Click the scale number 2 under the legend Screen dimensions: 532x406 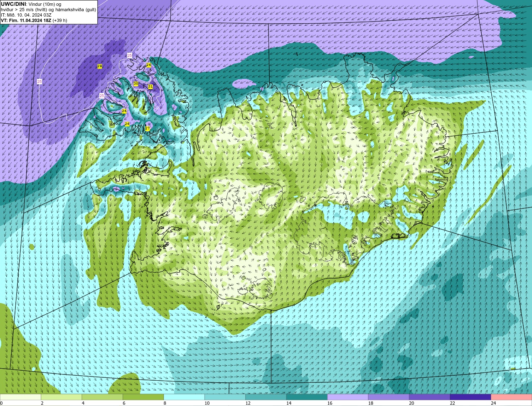[x=42, y=403]
